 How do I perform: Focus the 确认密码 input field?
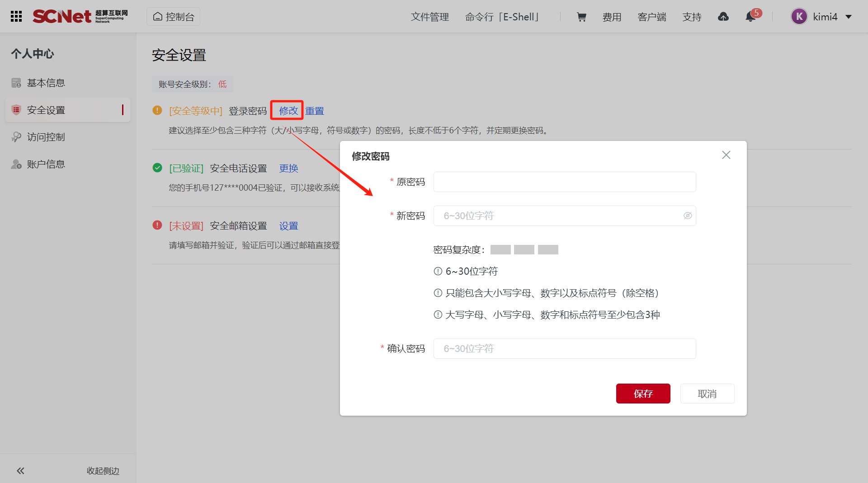tap(564, 348)
